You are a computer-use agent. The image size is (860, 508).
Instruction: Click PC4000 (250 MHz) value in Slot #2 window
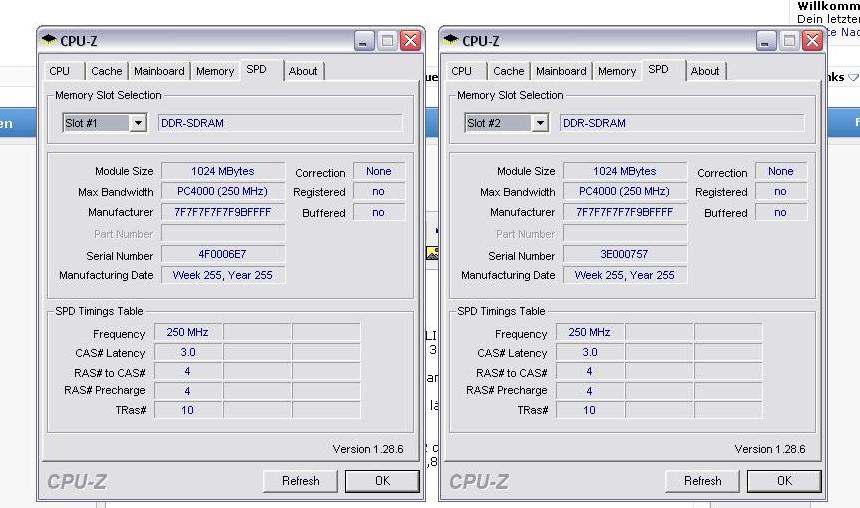tap(625, 191)
